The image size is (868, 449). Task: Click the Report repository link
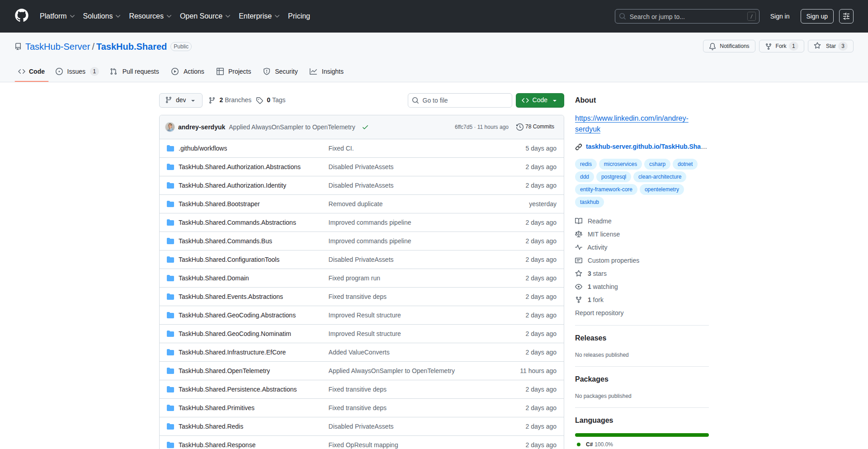click(x=599, y=313)
